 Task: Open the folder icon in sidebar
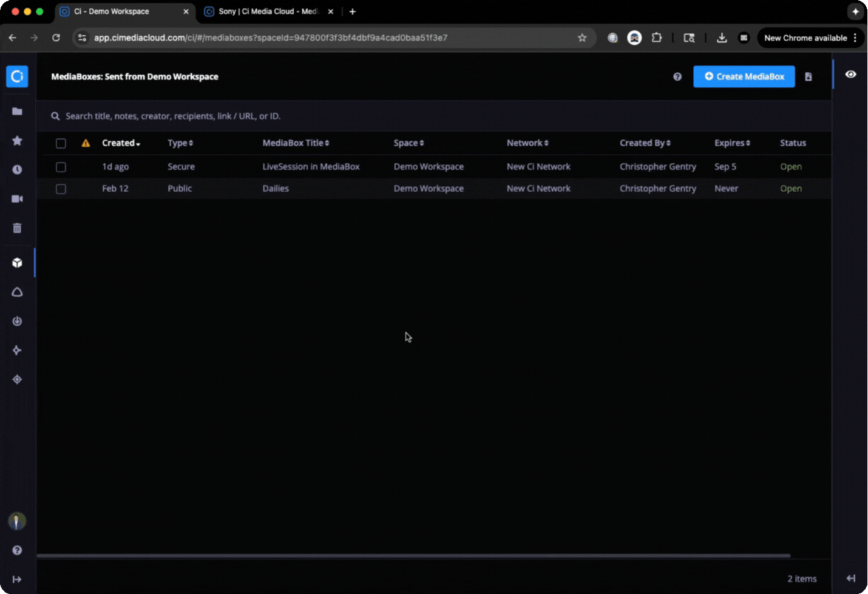click(17, 112)
